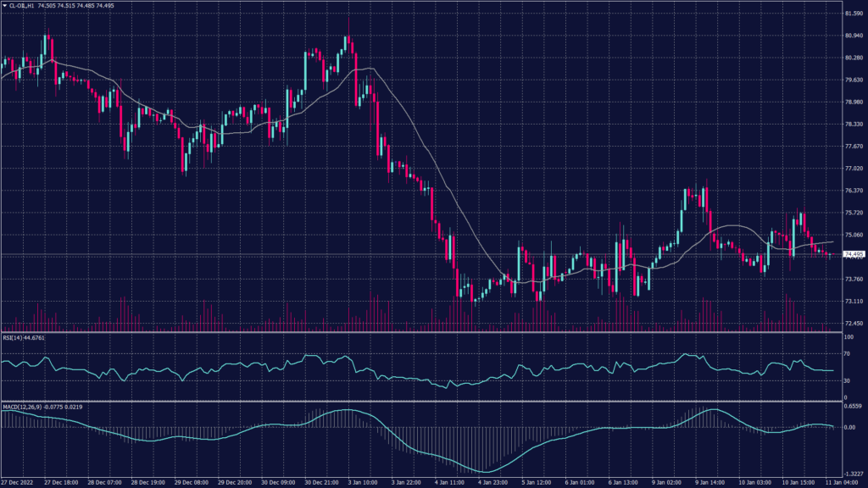Click the 27 Dec 2022 date label
868x488 pixels.
[19, 482]
